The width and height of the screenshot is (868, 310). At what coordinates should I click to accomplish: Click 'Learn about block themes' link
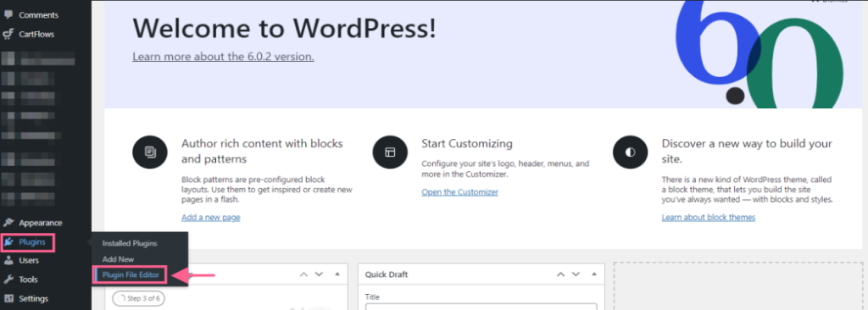coord(709,218)
